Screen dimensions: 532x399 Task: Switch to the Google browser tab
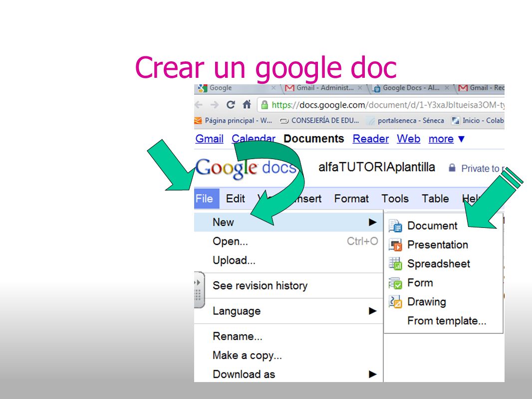point(237,88)
